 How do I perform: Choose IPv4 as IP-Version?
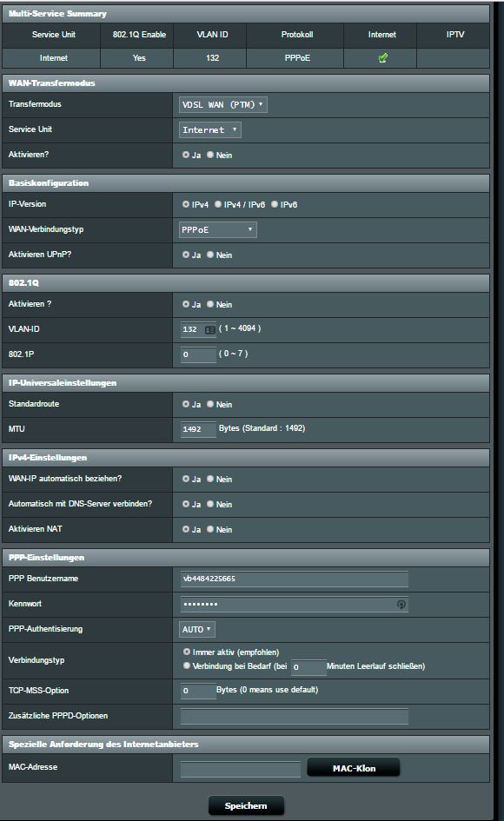coord(186,204)
